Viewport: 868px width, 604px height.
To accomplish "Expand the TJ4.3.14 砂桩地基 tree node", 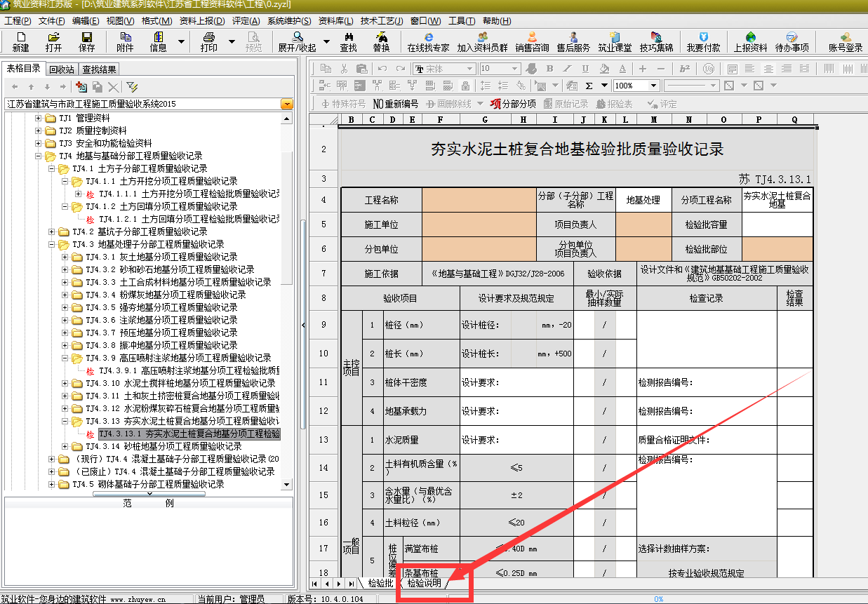I will click(66, 446).
